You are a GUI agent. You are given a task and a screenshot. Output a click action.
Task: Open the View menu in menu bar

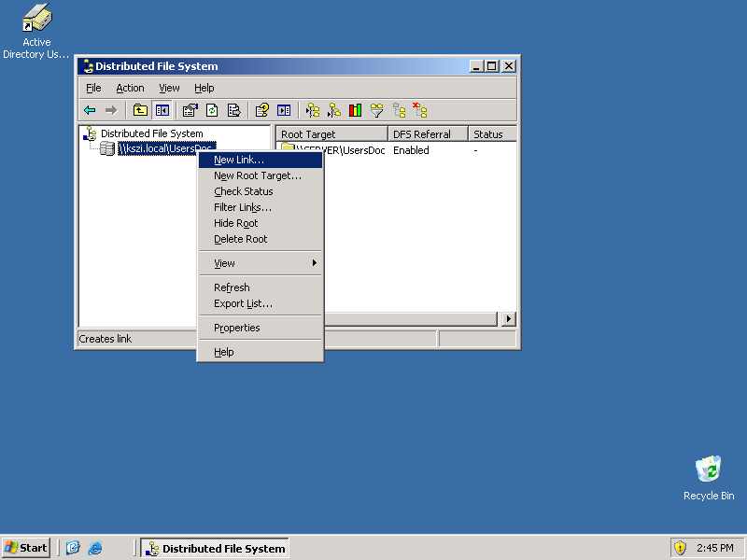[169, 88]
